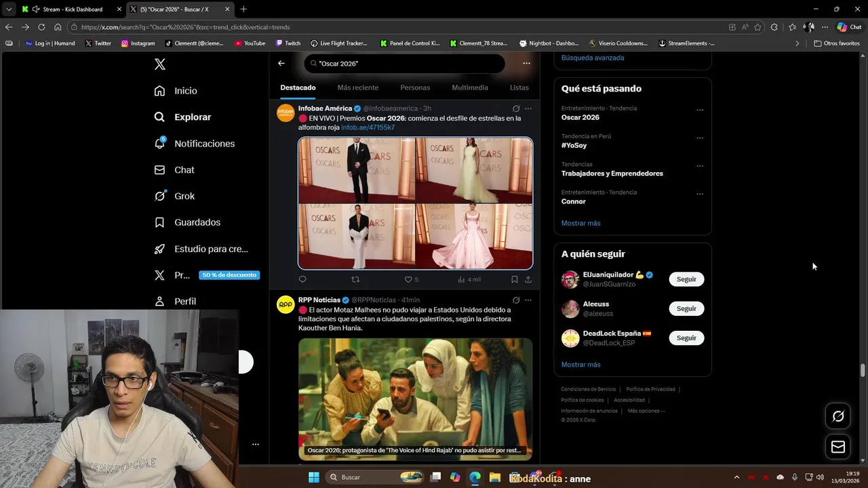Viewport: 868px width, 488px height.
Task: Open a new browser tab
Action: point(243,9)
